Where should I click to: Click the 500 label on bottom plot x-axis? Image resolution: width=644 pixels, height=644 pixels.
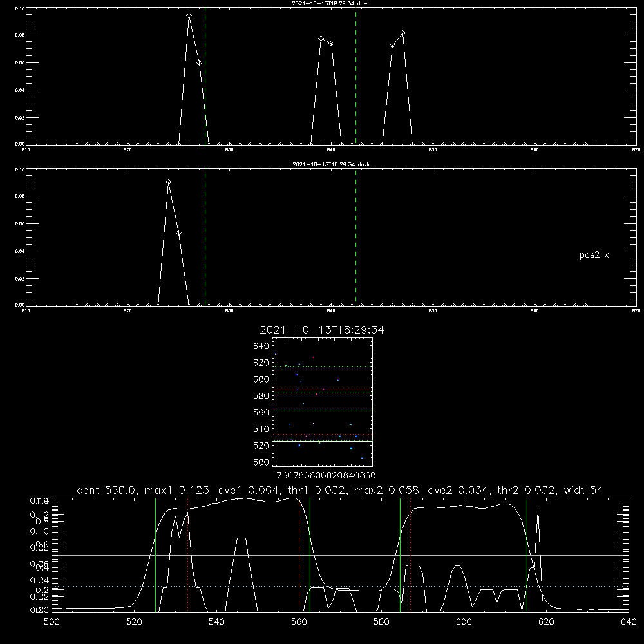point(52,622)
